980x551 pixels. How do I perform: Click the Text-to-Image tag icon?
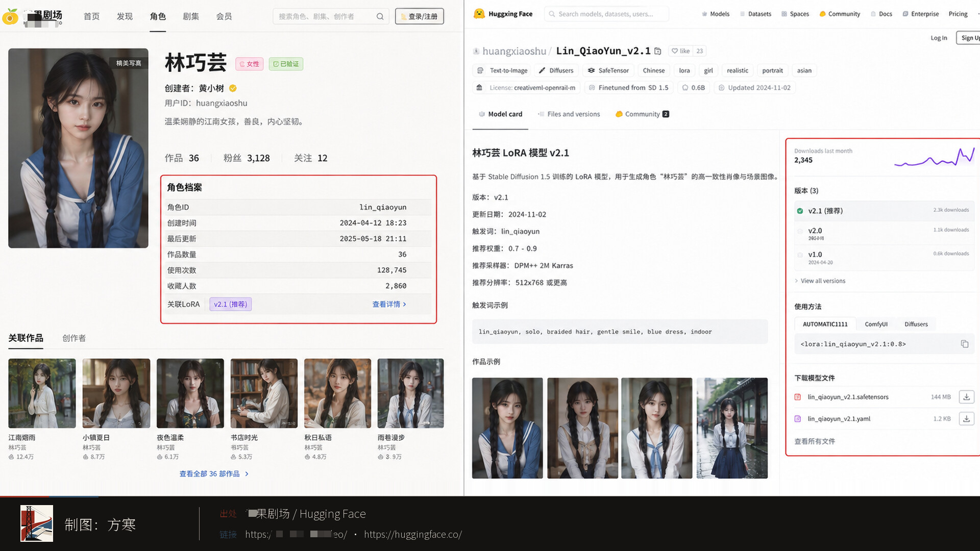(480, 70)
